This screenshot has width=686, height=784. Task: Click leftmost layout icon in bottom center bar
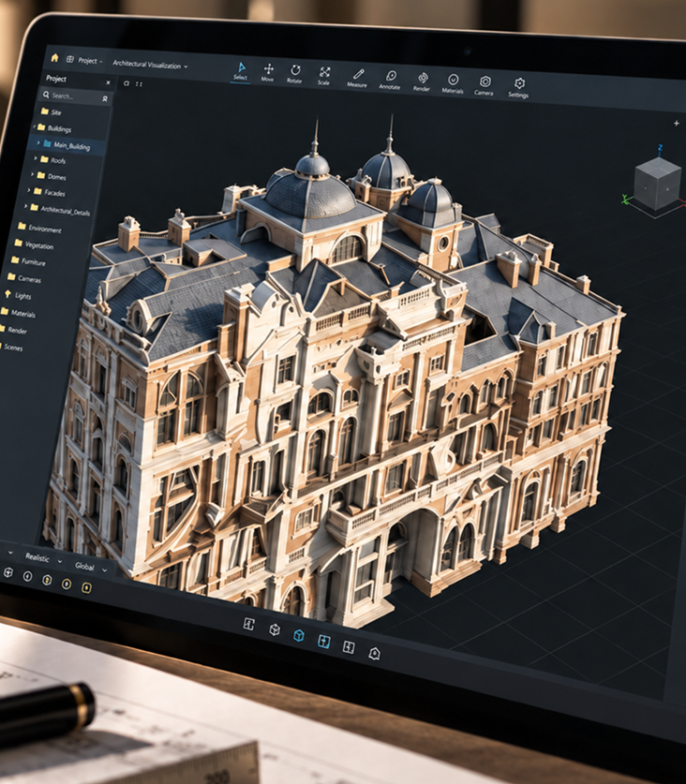point(248,624)
